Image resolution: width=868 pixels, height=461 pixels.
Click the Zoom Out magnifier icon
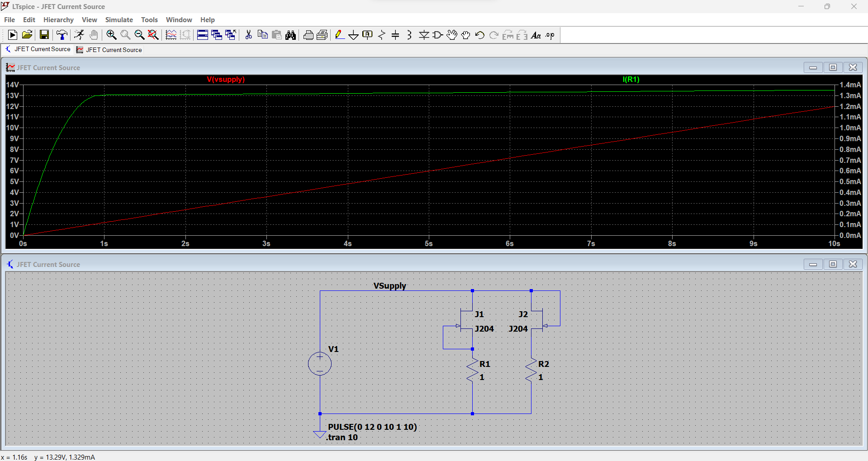tap(139, 35)
